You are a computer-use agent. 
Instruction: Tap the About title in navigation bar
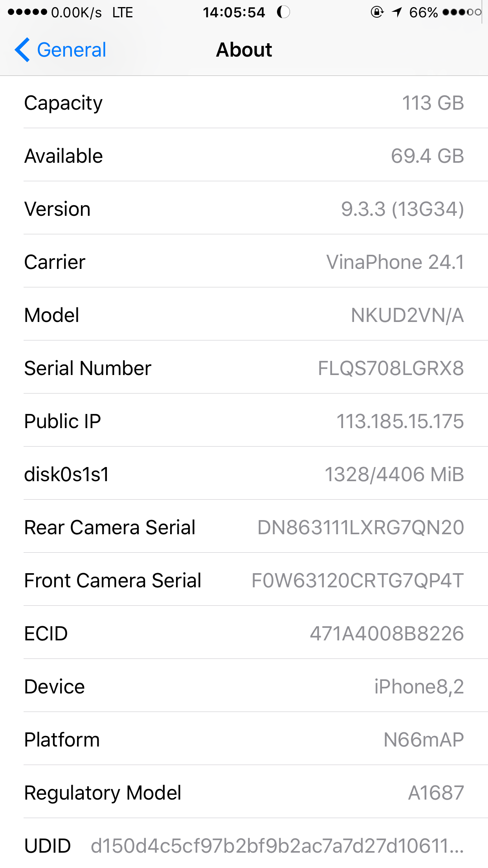(x=244, y=50)
